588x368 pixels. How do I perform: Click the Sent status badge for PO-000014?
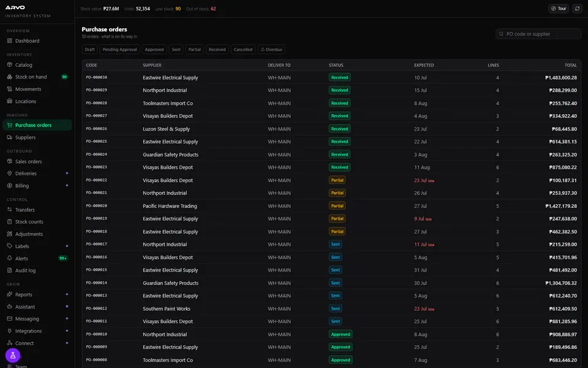point(335,283)
